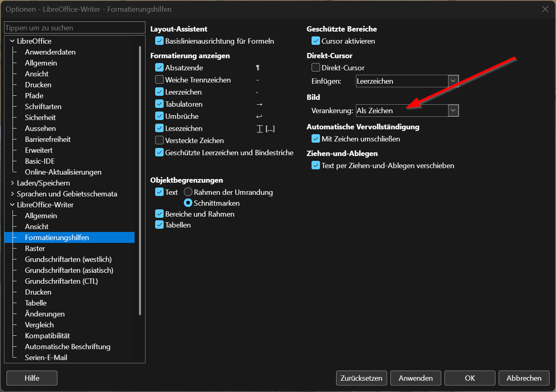Select Serien-E-Mail in the tree
The width and height of the screenshot is (556, 392).
(x=46, y=358)
